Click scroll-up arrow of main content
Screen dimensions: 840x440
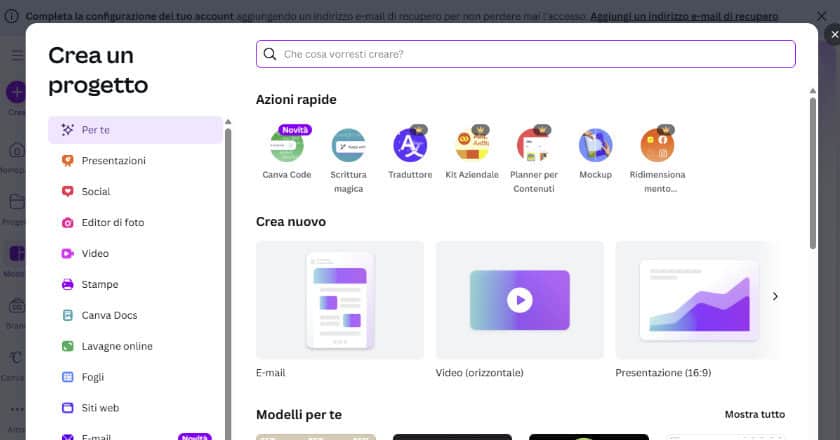[813, 91]
